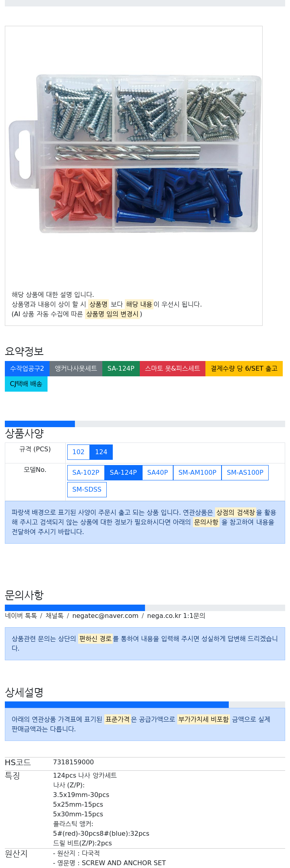Click the red 스마토 못&피스세트 tag
The width and height of the screenshot is (290, 868).
coord(172,368)
